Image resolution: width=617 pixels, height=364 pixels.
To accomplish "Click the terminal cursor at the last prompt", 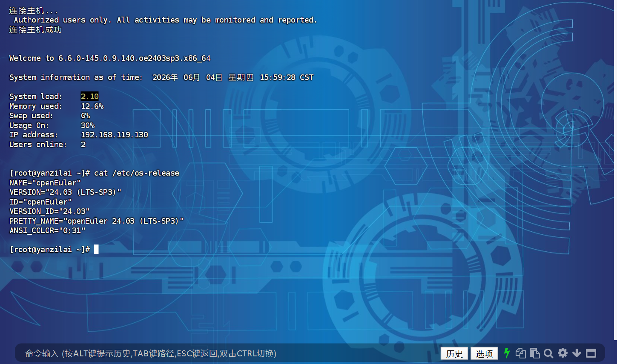I will click(96, 249).
